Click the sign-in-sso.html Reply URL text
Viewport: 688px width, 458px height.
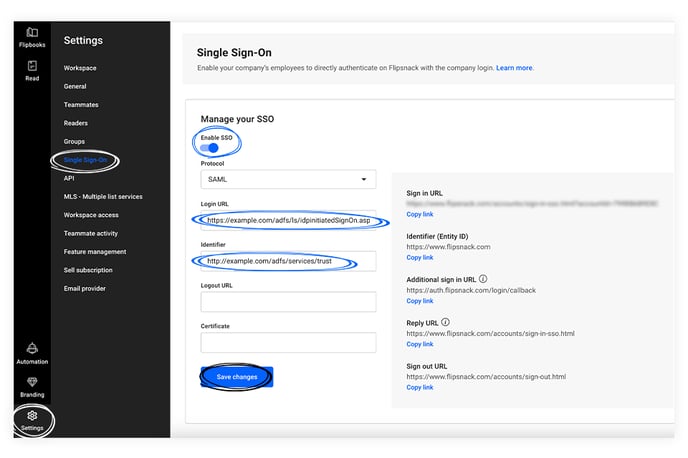(x=490, y=333)
